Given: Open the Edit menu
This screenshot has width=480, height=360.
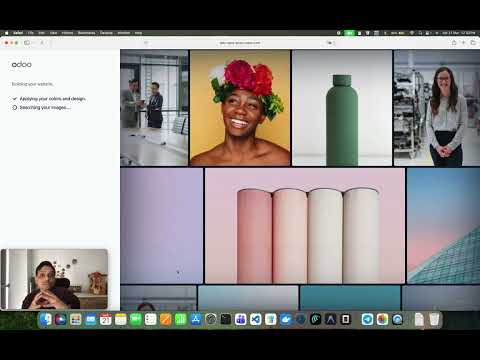Looking at the screenshot, I should tap(42, 33).
